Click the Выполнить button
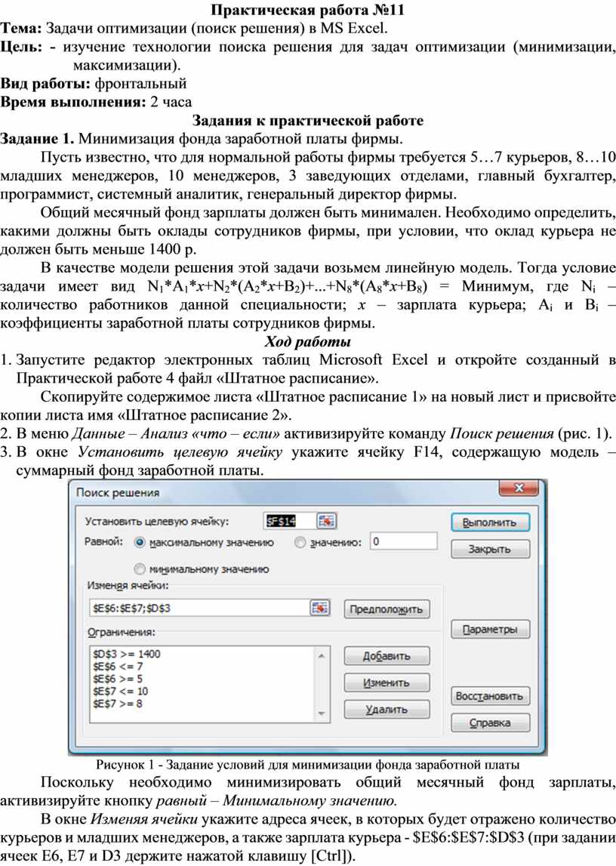The height and width of the screenshot is (866, 616). pos(490,522)
